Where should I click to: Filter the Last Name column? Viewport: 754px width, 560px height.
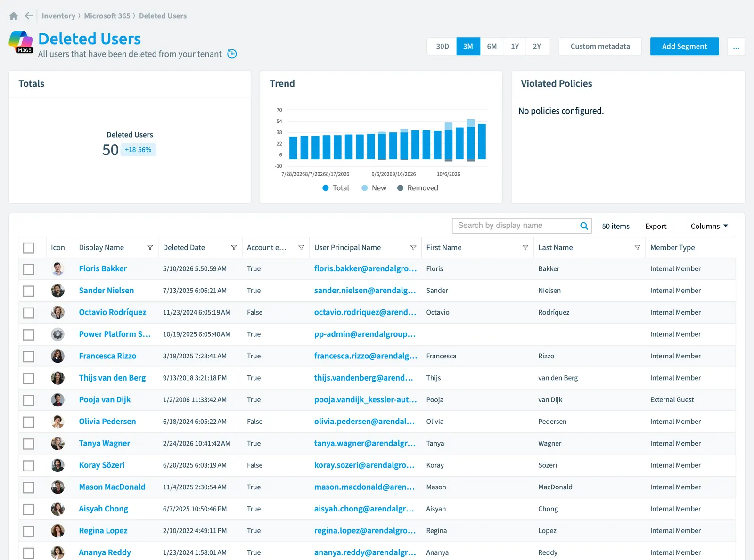pyautogui.click(x=637, y=248)
